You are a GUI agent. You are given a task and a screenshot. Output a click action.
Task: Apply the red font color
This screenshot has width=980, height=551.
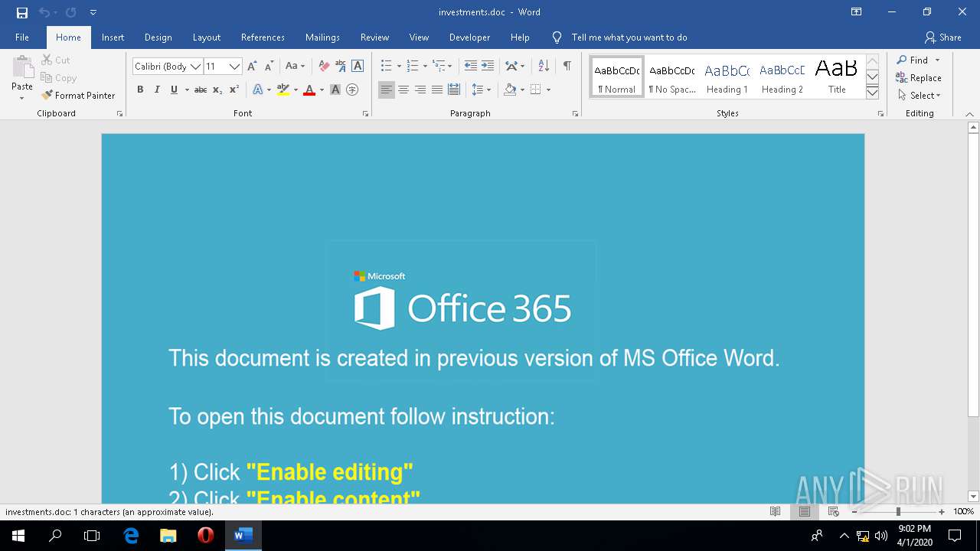coord(309,90)
